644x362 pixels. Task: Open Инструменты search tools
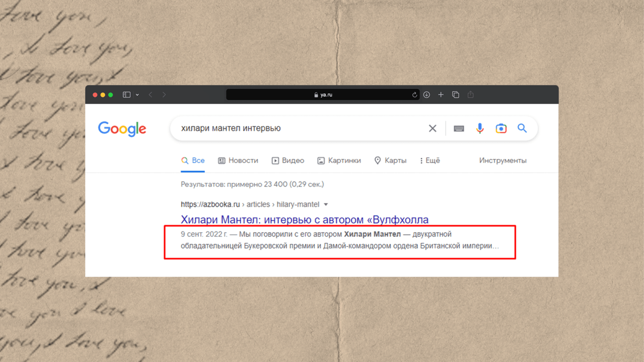pos(503,160)
